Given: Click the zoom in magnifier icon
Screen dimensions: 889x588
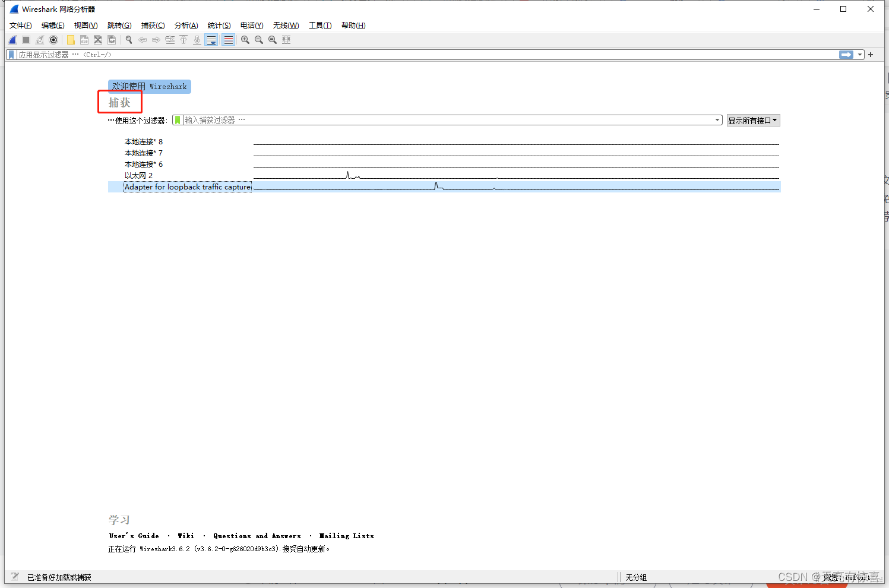Looking at the screenshot, I should point(245,40).
